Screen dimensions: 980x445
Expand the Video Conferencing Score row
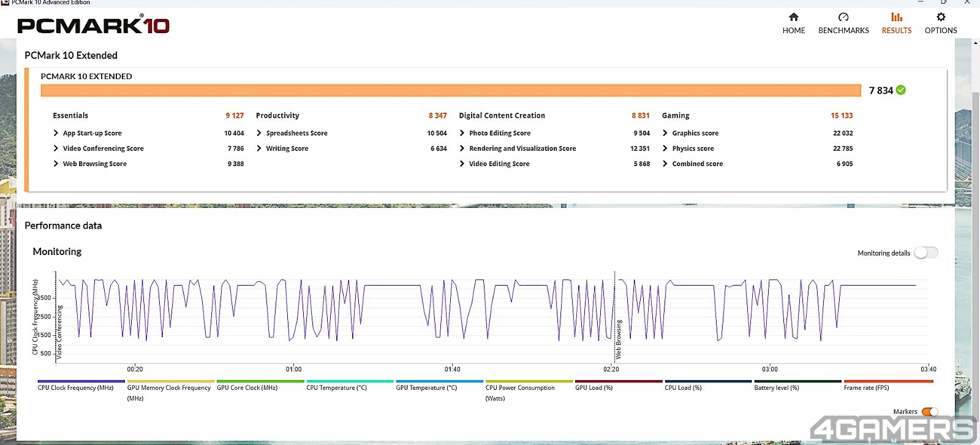click(x=56, y=148)
